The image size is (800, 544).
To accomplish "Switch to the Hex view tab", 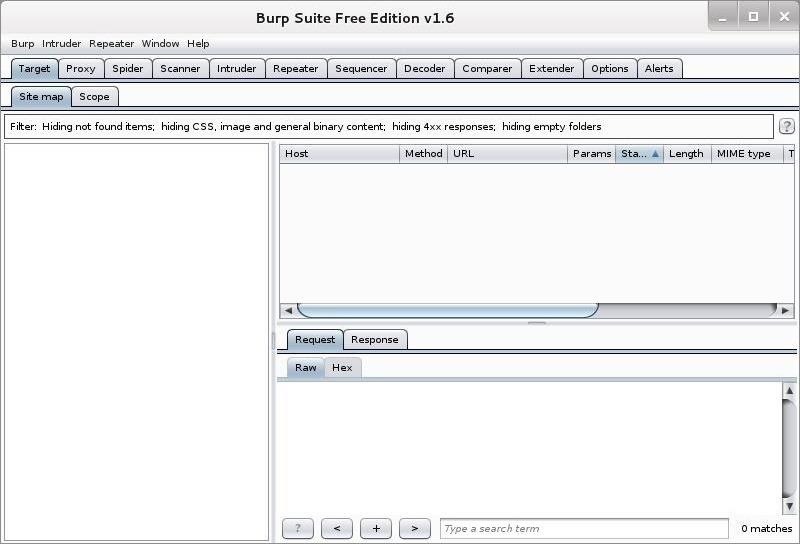I will (x=342, y=367).
